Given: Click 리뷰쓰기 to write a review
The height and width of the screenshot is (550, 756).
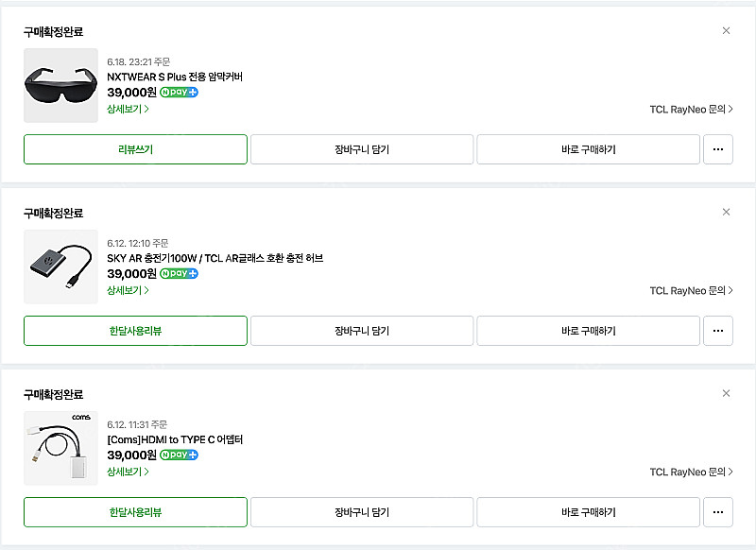Looking at the screenshot, I should click(135, 149).
